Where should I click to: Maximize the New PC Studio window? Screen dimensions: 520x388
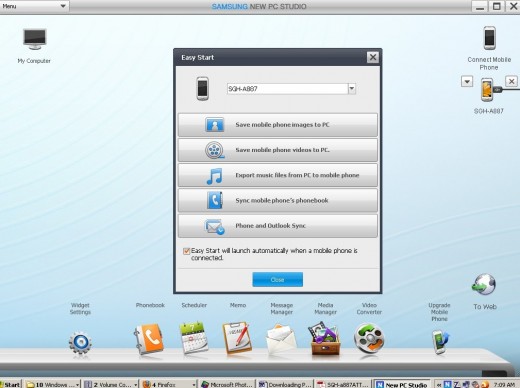pyautogui.click(x=497, y=6)
